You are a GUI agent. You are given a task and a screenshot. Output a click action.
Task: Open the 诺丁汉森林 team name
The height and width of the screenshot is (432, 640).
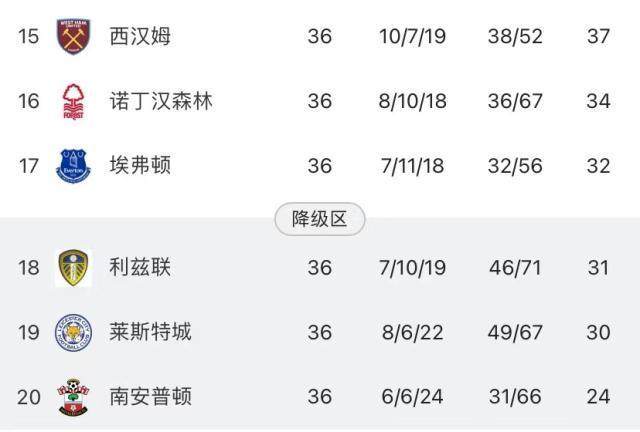pyautogui.click(x=161, y=101)
